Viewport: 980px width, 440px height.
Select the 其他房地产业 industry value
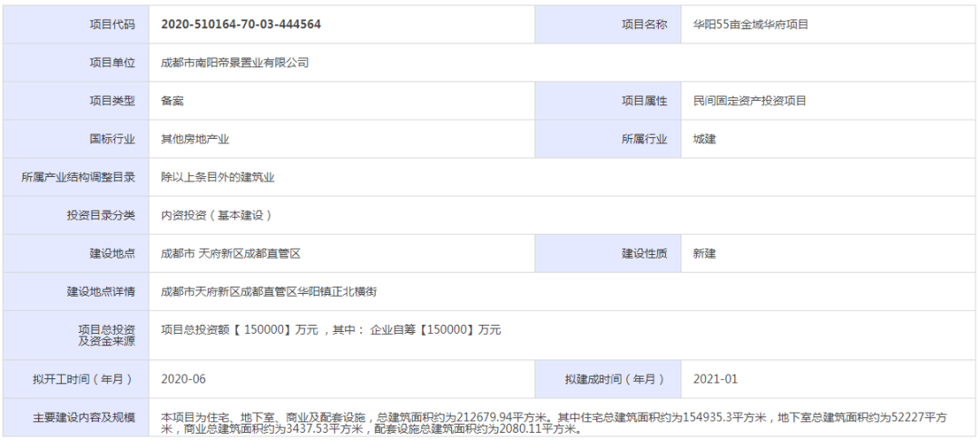click(195, 139)
